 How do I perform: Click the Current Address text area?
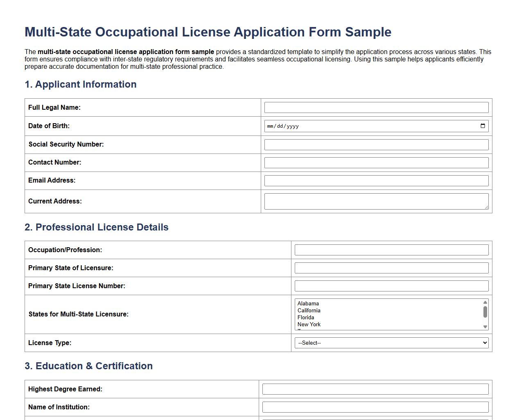pos(376,201)
